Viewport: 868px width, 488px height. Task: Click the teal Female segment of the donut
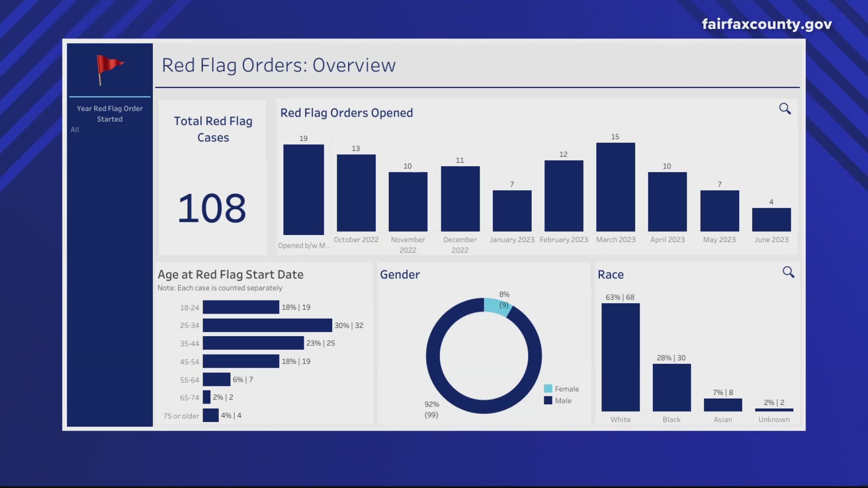point(497,306)
